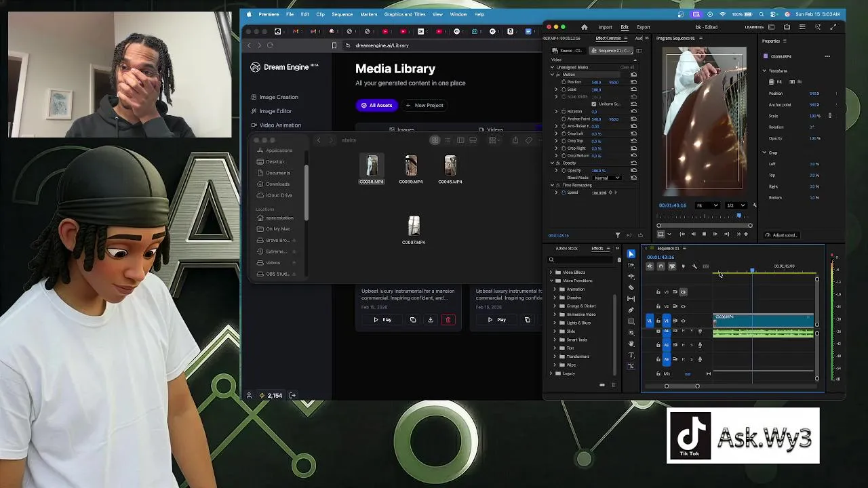Click Adjust speed button in Properties
The width and height of the screenshot is (868, 488).
point(782,235)
